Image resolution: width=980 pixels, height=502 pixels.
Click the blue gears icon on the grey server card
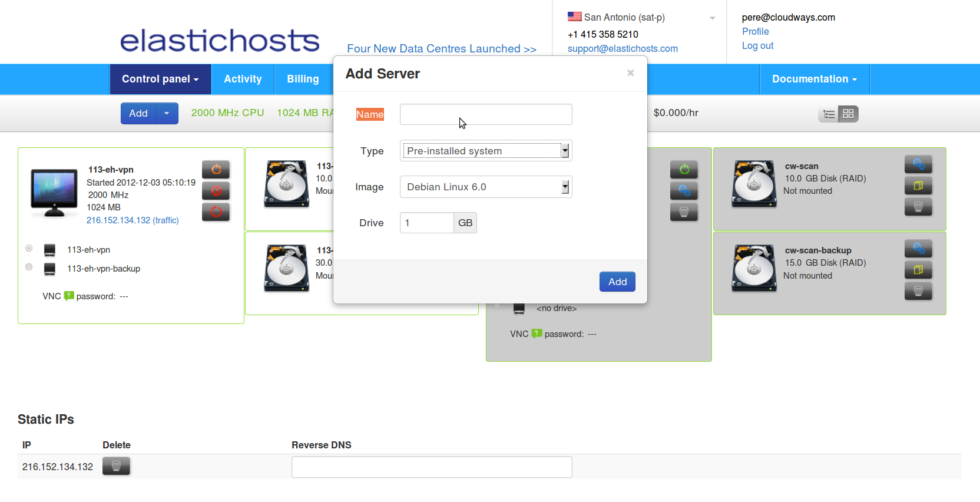(684, 191)
